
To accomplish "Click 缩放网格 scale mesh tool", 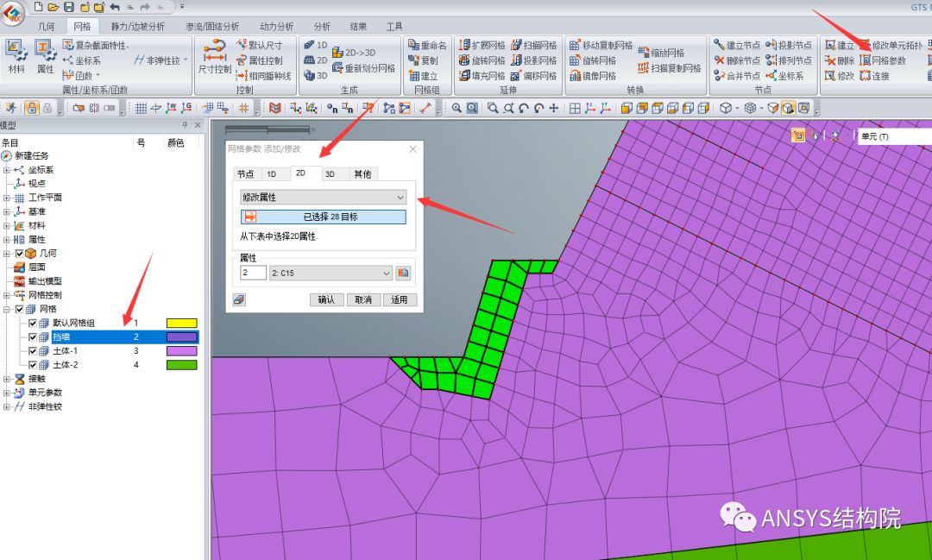I will [x=661, y=53].
